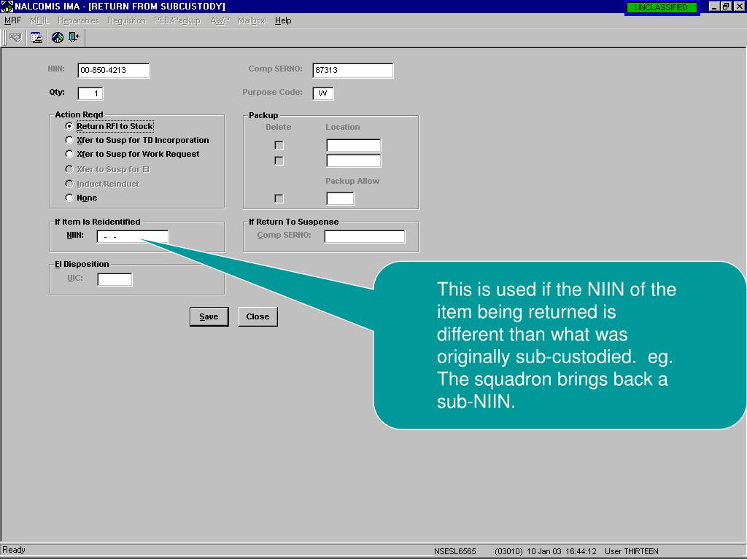Click the reidentified NIIN input field

(133, 236)
